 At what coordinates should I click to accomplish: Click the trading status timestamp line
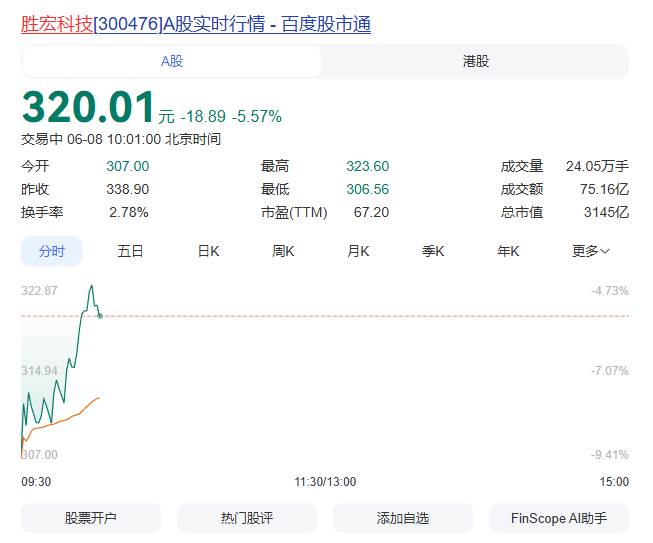click(121, 139)
